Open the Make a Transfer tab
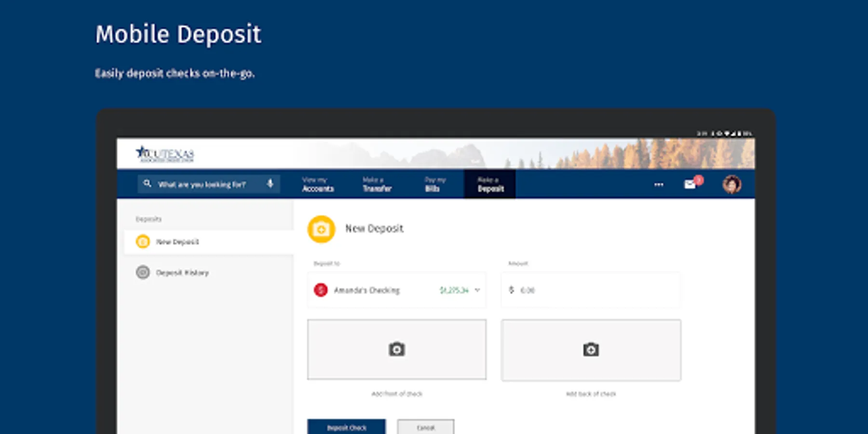Viewport: 868px width, 434px height. pos(377,184)
